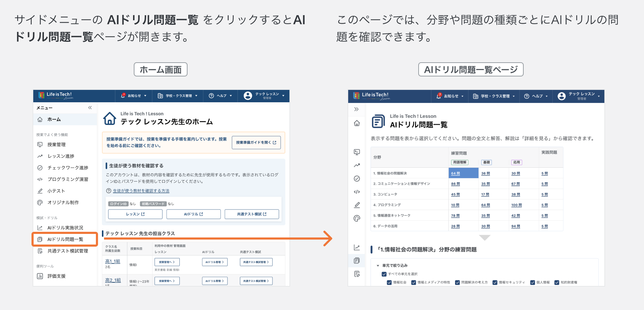644x310 pixels.
Task: Collapse the メニュー sidebar on the home screen
Action: click(x=90, y=108)
